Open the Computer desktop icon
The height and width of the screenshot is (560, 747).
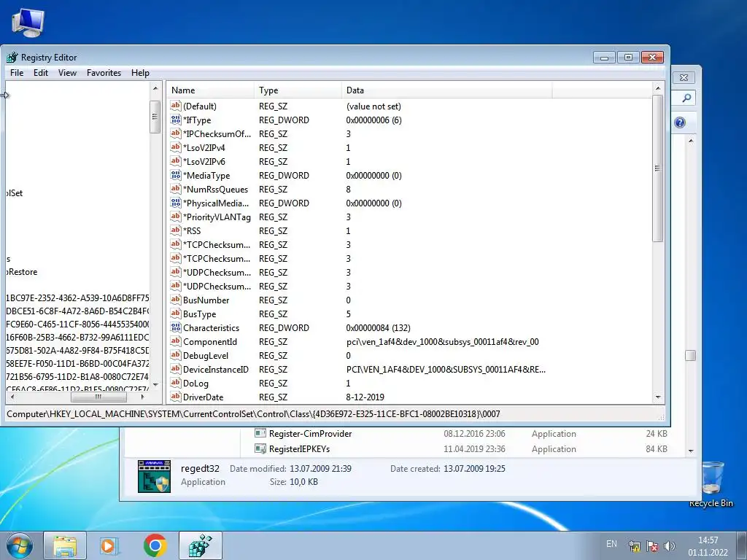[x=28, y=23]
